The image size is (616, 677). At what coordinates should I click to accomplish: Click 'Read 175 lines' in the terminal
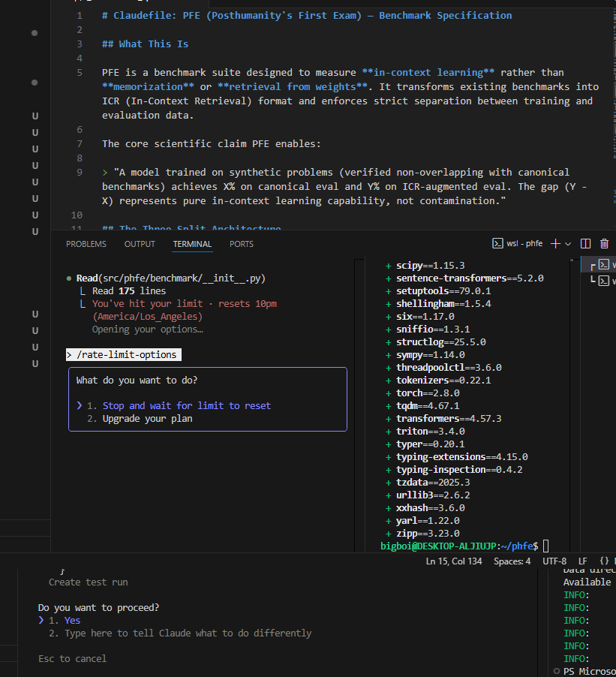click(128, 291)
